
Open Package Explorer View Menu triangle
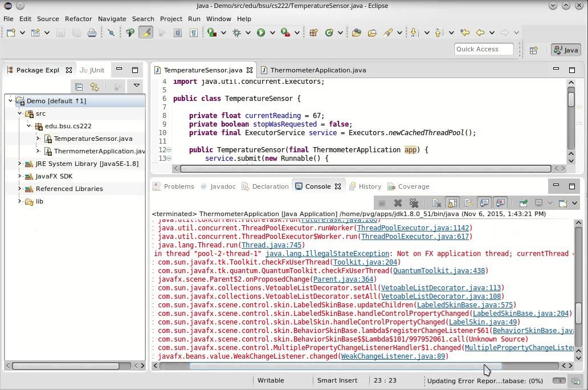(x=137, y=86)
